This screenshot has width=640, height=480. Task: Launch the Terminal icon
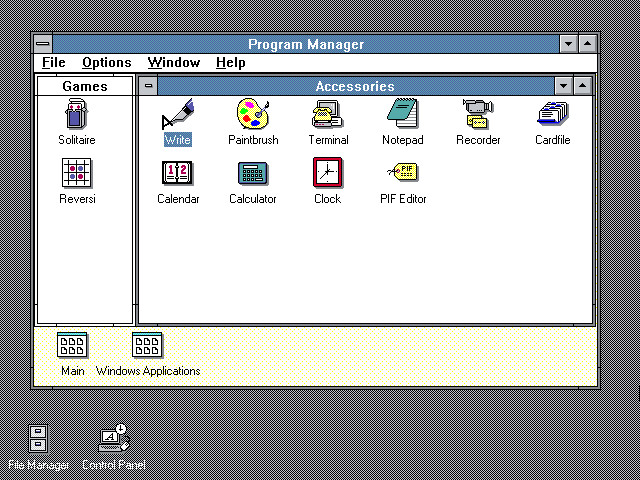click(x=328, y=114)
